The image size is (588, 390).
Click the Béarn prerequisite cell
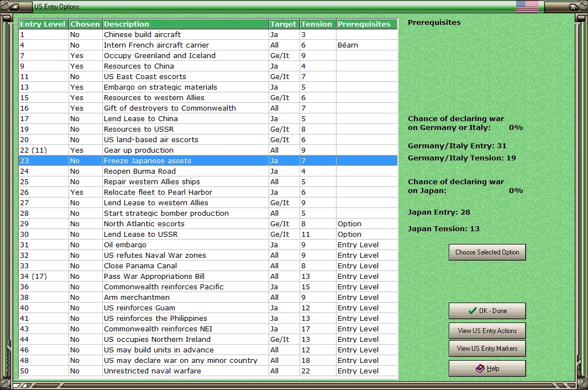(x=367, y=45)
